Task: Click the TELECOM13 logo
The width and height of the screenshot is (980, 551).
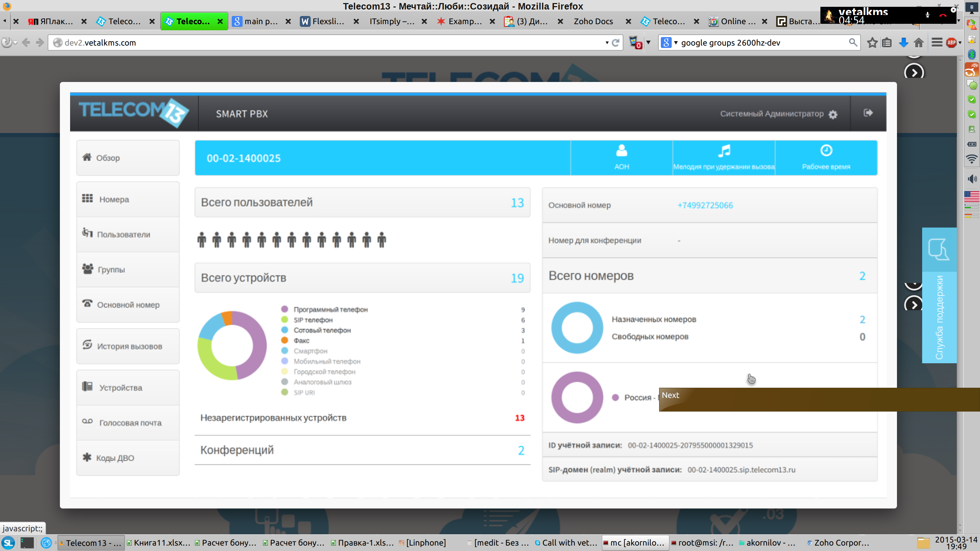Action: tap(134, 113)
